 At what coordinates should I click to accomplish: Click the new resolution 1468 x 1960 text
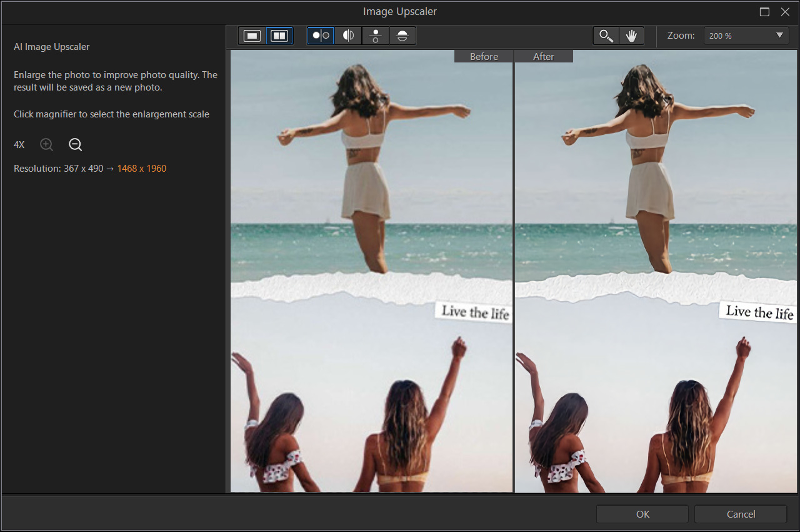pyautogui.click(x=142, y=168)
